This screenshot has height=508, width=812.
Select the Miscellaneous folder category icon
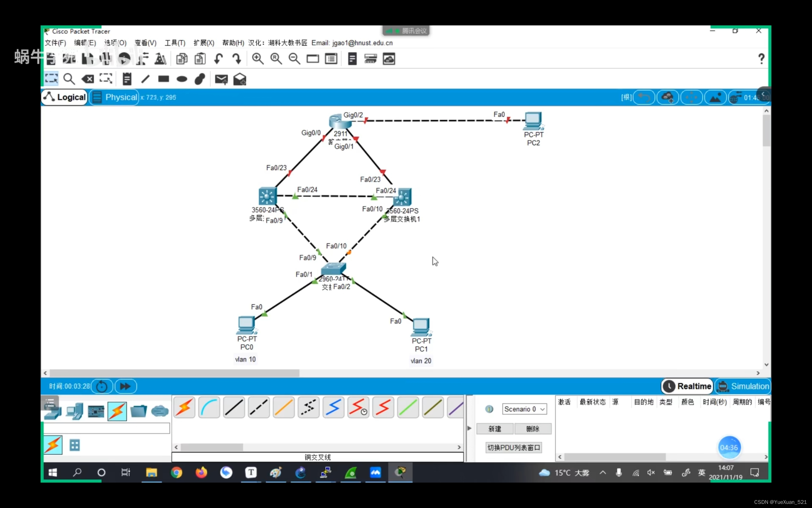tap(139, 411)
